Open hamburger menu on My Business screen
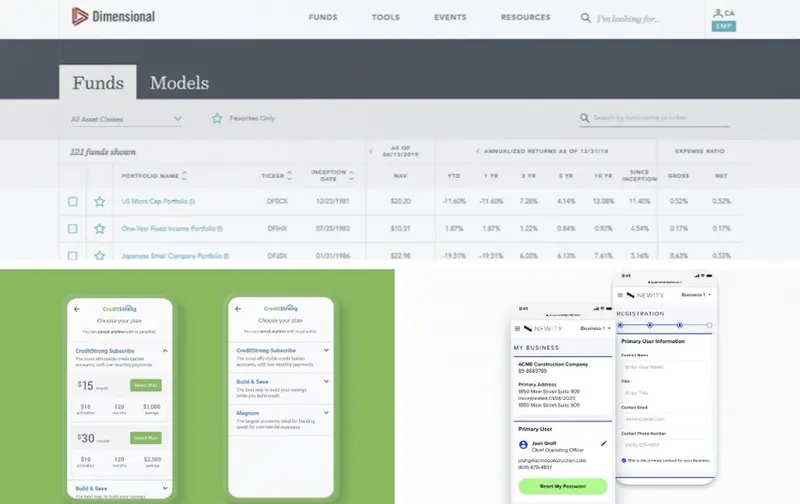Image resolution: width=800 pixels, height=504 pixels. coord(517,328)
